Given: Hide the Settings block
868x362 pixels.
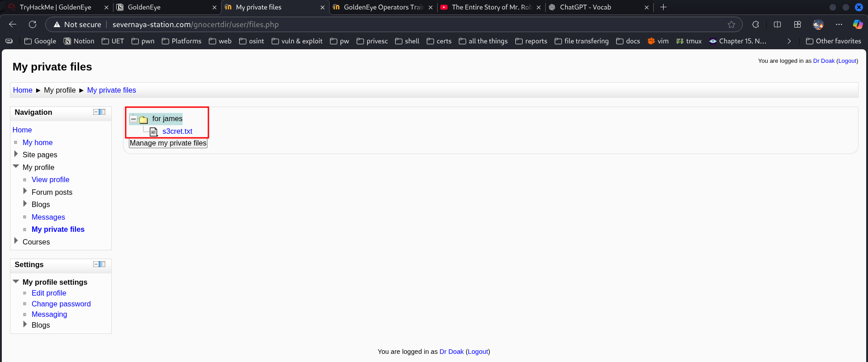Looking at the screenshot, I should point(96,264).
